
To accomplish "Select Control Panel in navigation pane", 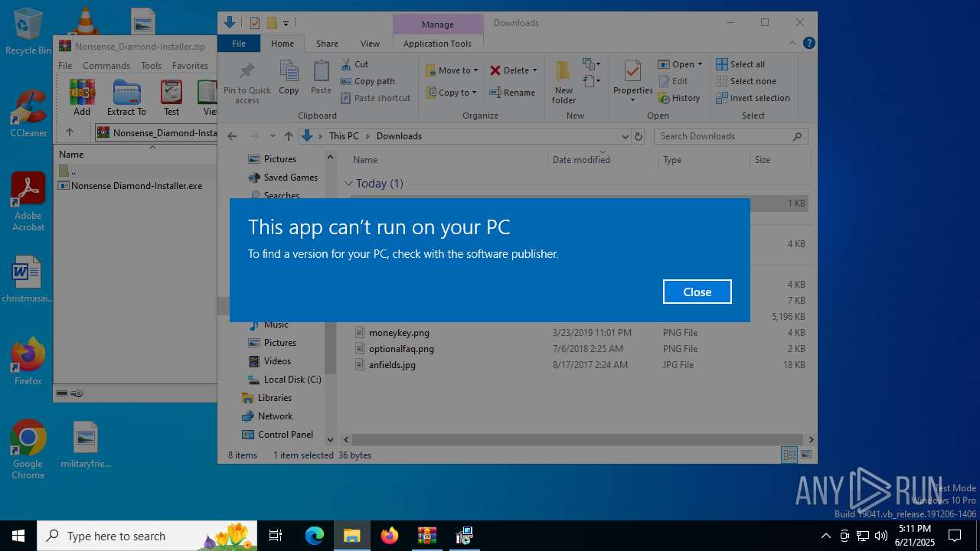I will [x=285, y=435].
